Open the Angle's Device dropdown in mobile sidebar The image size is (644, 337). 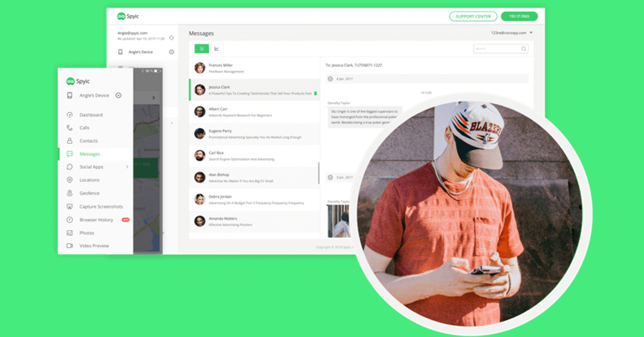pos(119,96)
